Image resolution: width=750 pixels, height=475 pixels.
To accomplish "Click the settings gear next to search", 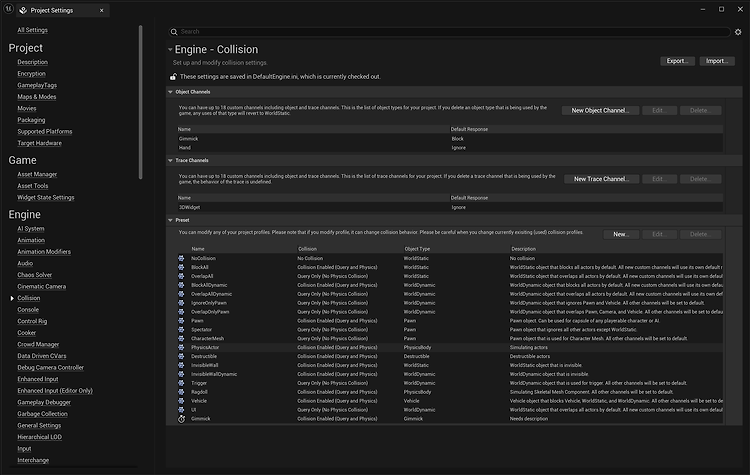I will (x=738, y=32).
